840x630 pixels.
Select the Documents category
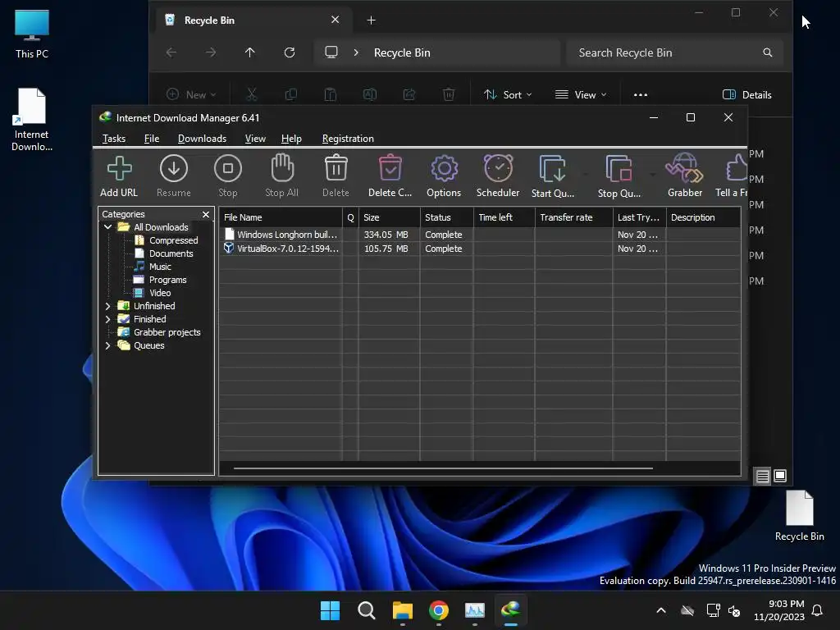tap(171, 253)
